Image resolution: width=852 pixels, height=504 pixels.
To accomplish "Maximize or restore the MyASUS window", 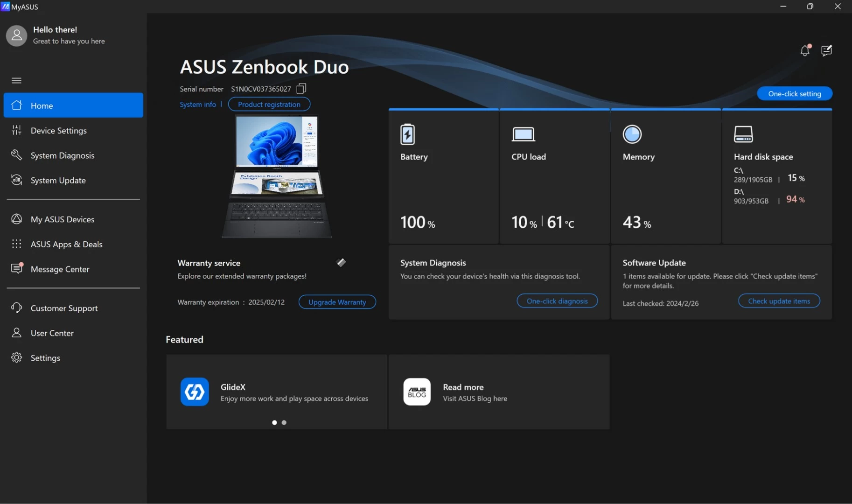I will (x=810, y=7).
